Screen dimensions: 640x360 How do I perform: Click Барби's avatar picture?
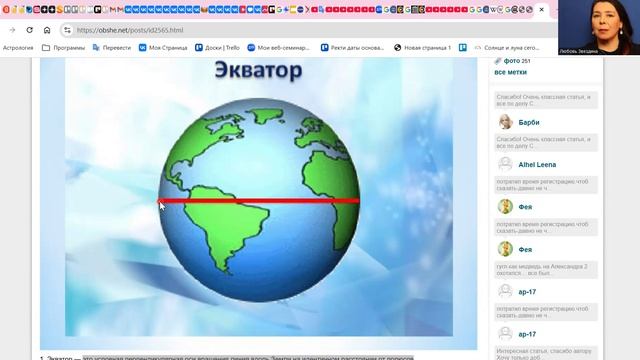pyautogui.click(x=505, y=122)
